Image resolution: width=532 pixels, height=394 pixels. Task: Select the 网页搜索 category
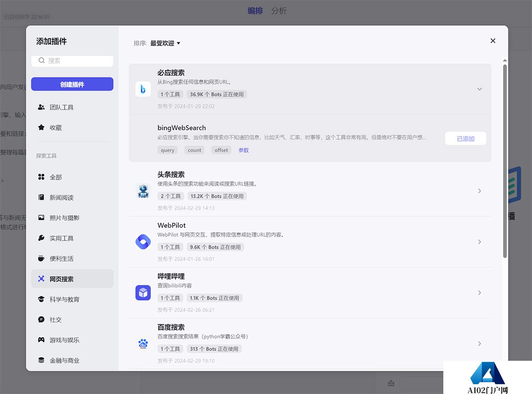point(72,279)
